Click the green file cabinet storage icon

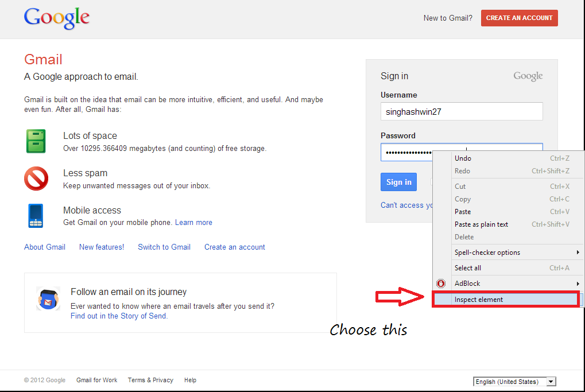pyautogui.click(x=36, y=141)
